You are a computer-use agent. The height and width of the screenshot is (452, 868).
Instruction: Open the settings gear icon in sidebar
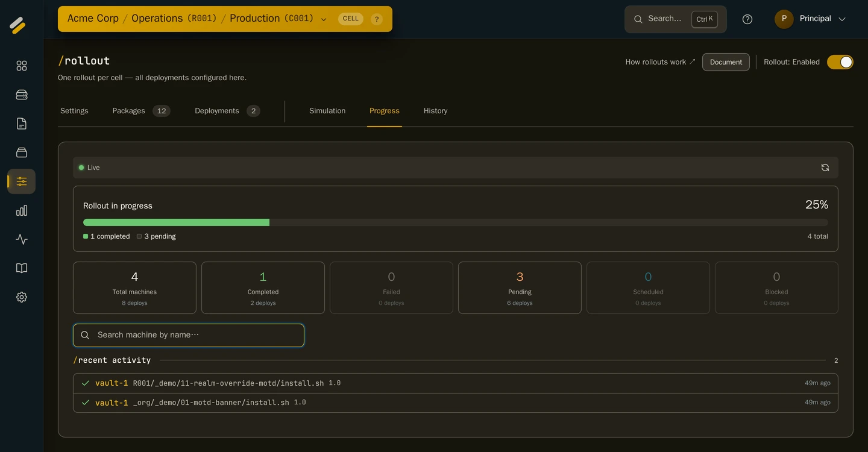22,297
